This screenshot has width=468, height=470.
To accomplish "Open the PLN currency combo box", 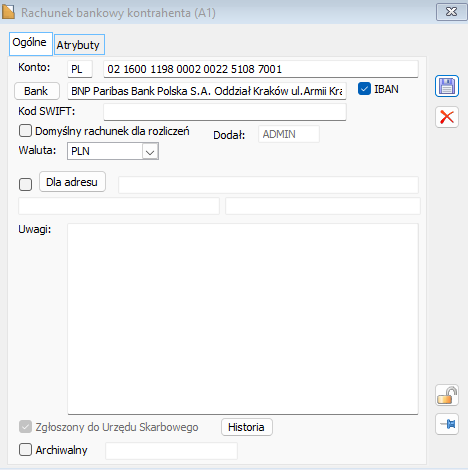I will click(x=113, y=151).
